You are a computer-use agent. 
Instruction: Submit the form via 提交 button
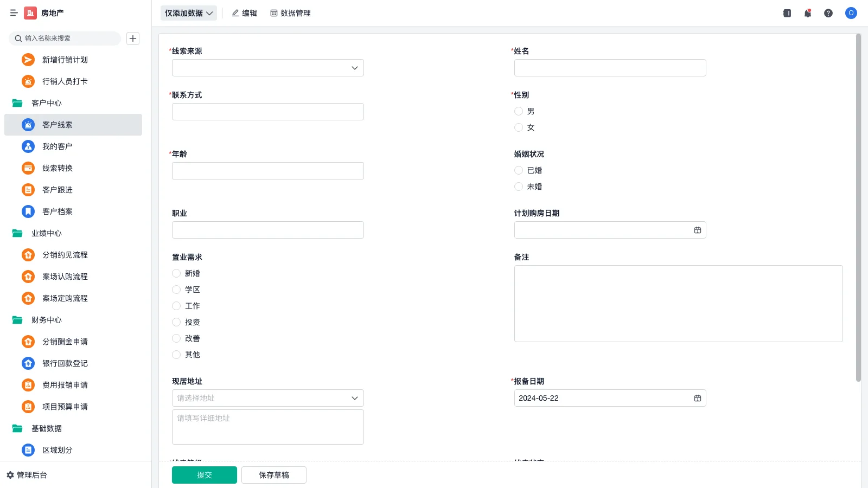(205, 474)
